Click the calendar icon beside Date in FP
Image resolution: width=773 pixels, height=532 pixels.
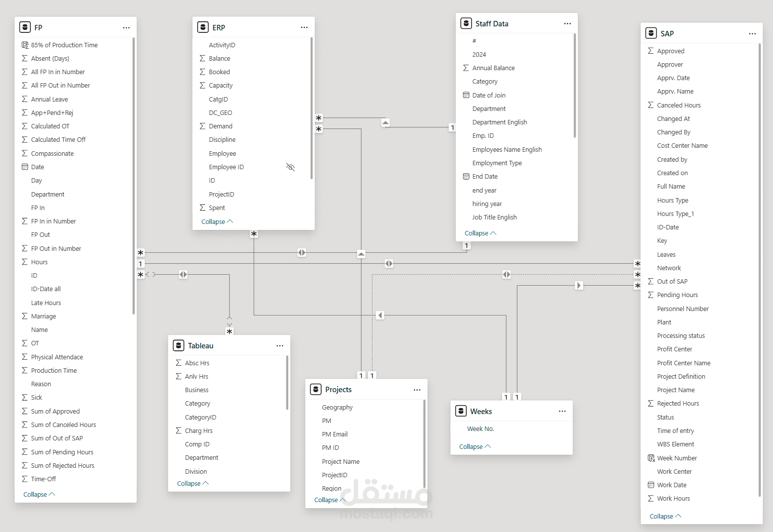tap(25, 167)
